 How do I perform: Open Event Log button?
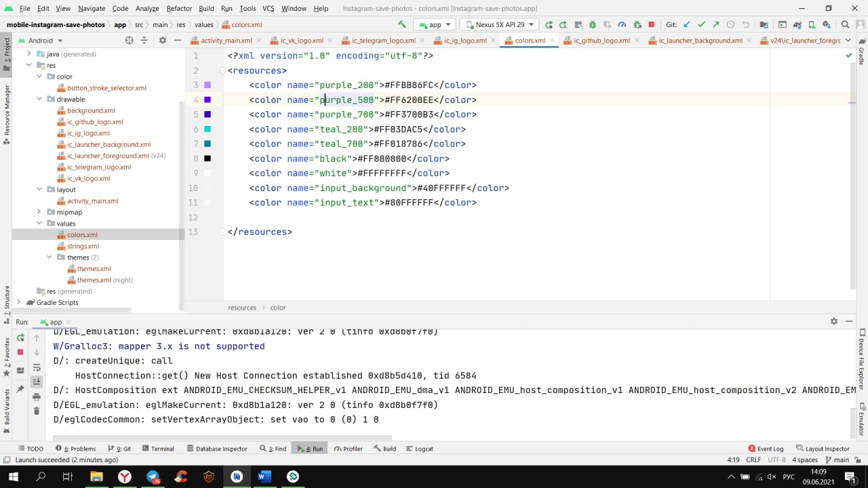[766, 449]
